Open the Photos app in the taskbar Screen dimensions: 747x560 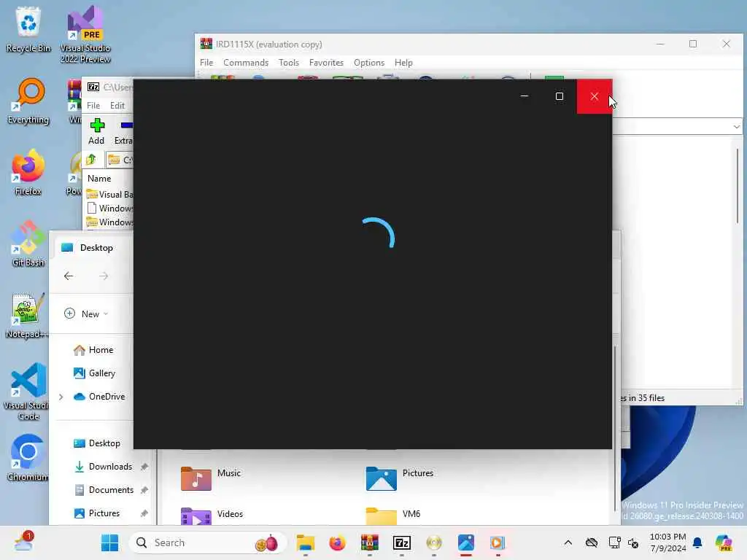tap(466, 542)
